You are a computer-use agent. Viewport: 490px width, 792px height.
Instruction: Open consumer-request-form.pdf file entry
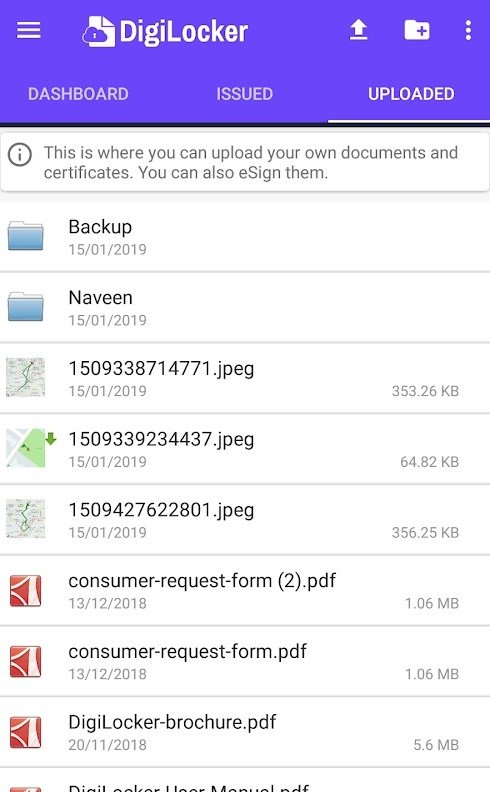[245, 661]
